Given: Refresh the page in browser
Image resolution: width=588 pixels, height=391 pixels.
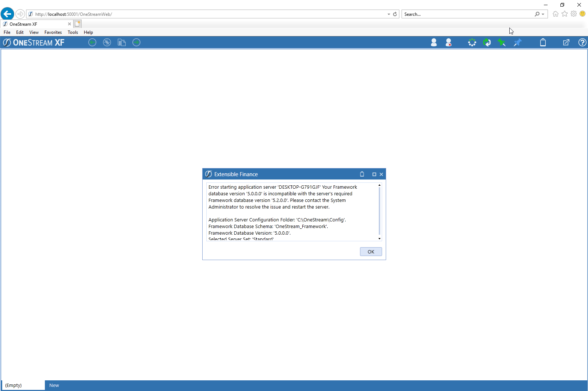Looking at the screenshot, I should tap(395, 14).
